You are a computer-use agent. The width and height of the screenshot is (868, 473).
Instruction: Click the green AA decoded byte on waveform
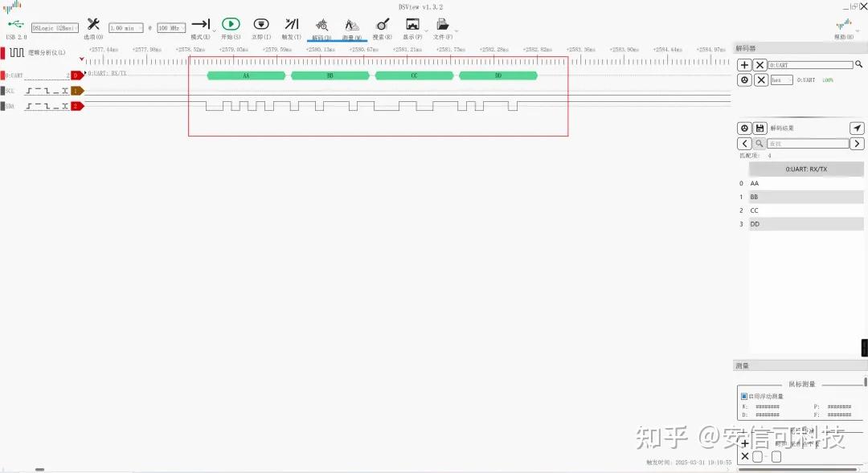point(247,75)
